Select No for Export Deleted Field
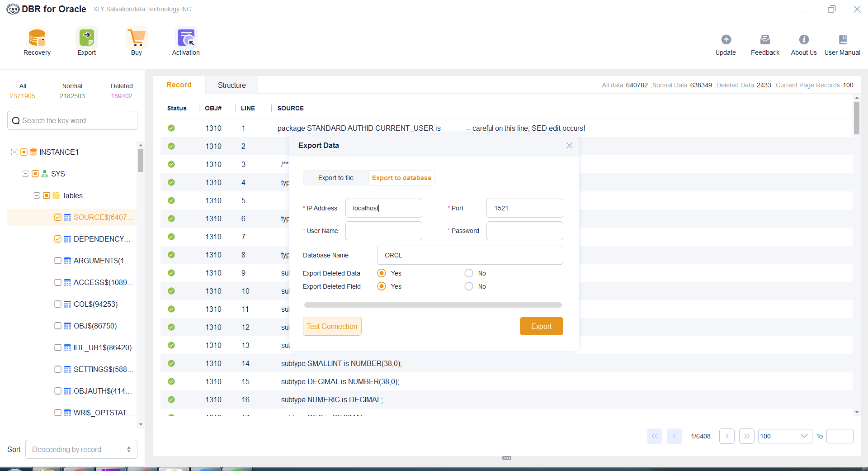Viewport: 868px width, 471px height. 469,286
